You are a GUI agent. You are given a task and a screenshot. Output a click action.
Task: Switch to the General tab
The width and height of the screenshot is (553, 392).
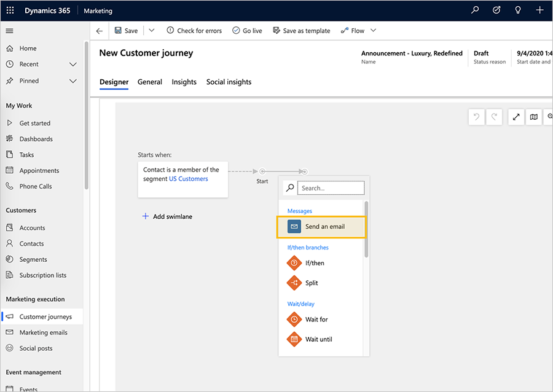(x=150, y=82)
